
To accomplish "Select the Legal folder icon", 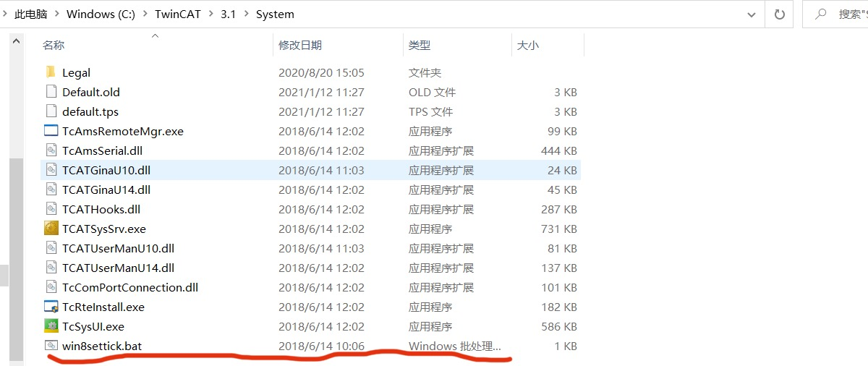I will 51,72.
